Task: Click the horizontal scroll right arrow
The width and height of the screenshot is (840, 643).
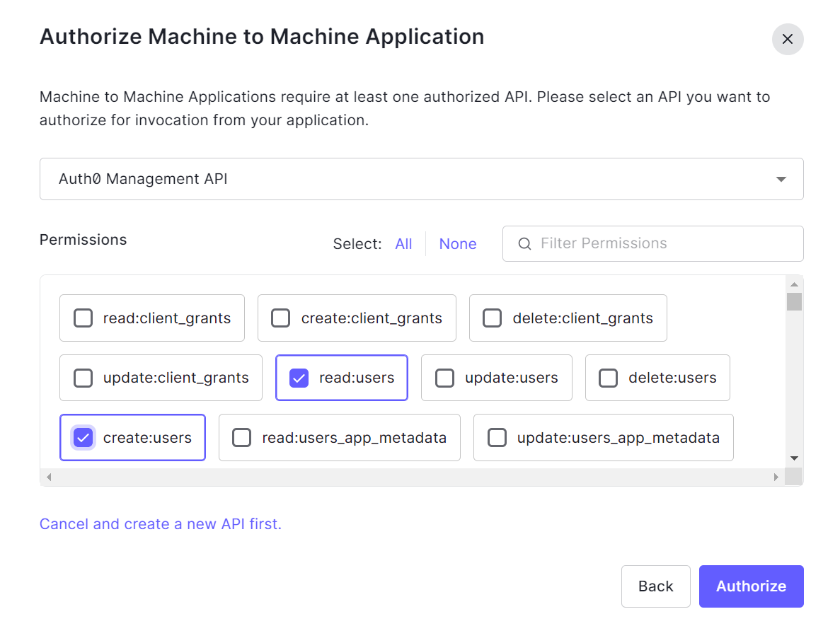Action: tap(776, 477)
